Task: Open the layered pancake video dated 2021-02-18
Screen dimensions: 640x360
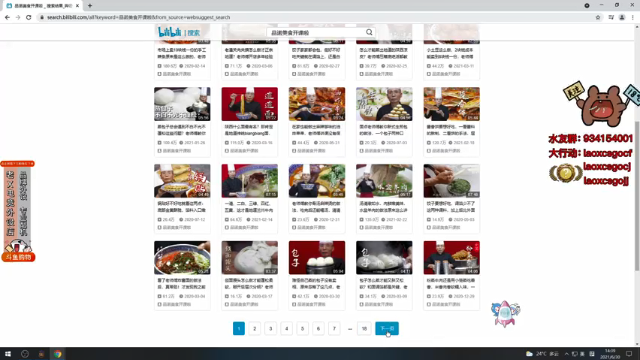Action: point(451,104)
